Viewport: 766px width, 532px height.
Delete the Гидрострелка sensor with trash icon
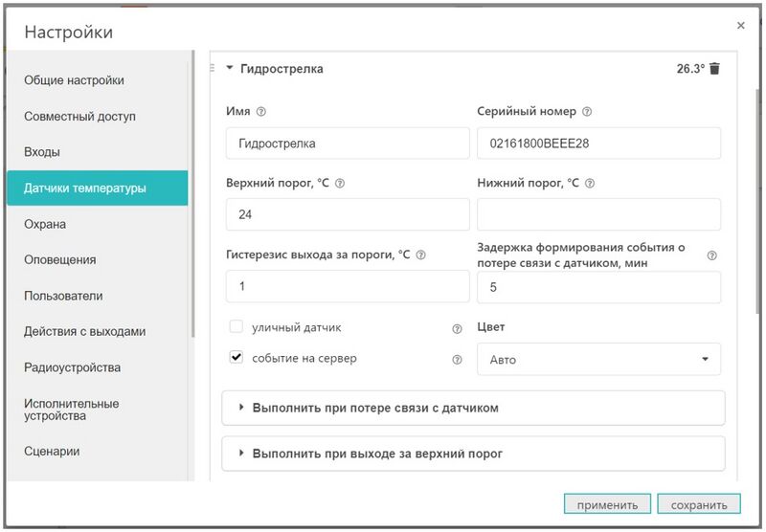click(714, 69)
